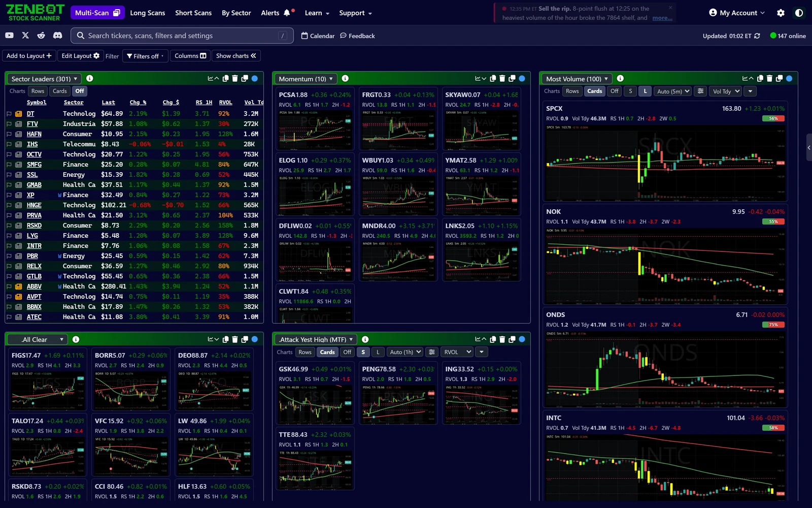
Task: Open the Reddit social icon
Action: coord(41,36)
